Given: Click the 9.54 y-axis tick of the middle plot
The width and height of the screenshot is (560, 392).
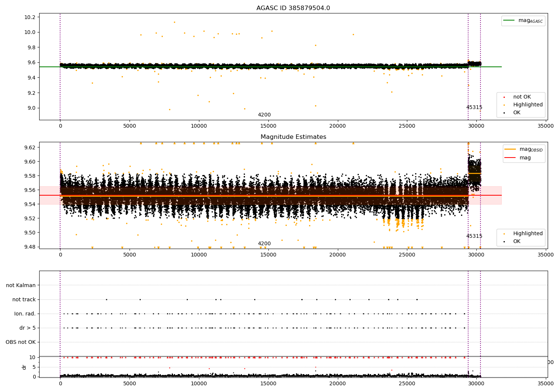Looking at the screenshot, I should 30,204.
